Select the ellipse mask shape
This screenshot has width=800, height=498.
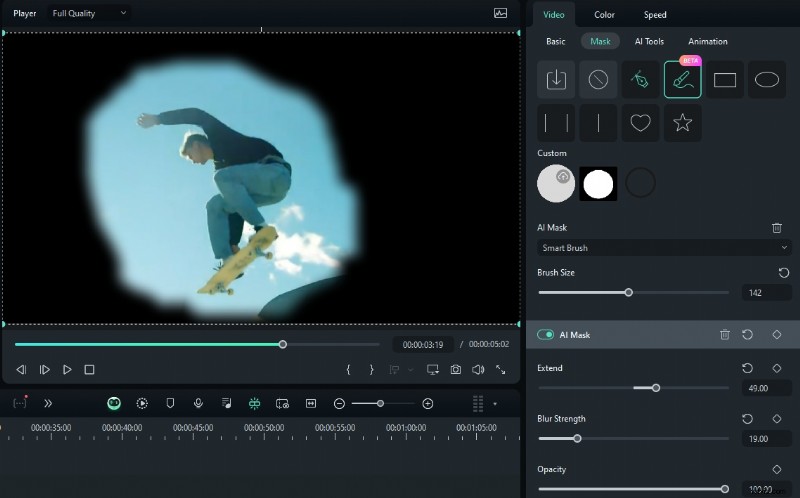pyautogui.click(x=767, y=80)
